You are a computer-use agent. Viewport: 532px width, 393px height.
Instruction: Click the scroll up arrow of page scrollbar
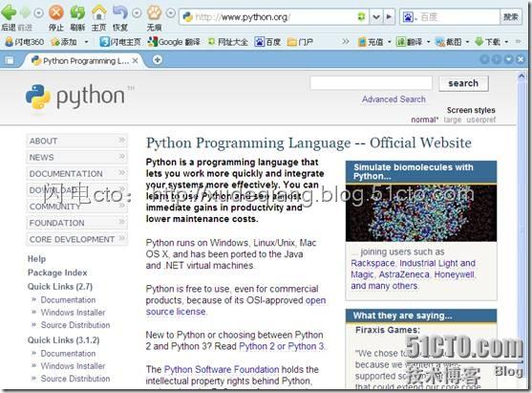[x=521, y=76]
